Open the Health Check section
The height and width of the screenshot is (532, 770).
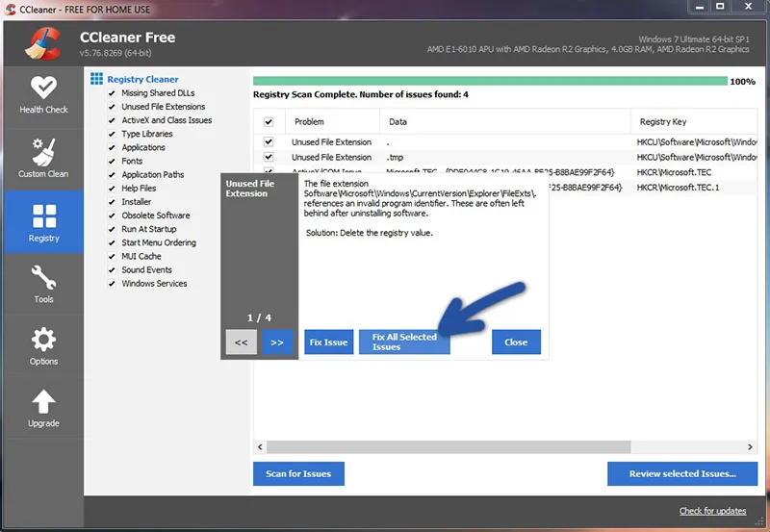click(x=43, y=95)
